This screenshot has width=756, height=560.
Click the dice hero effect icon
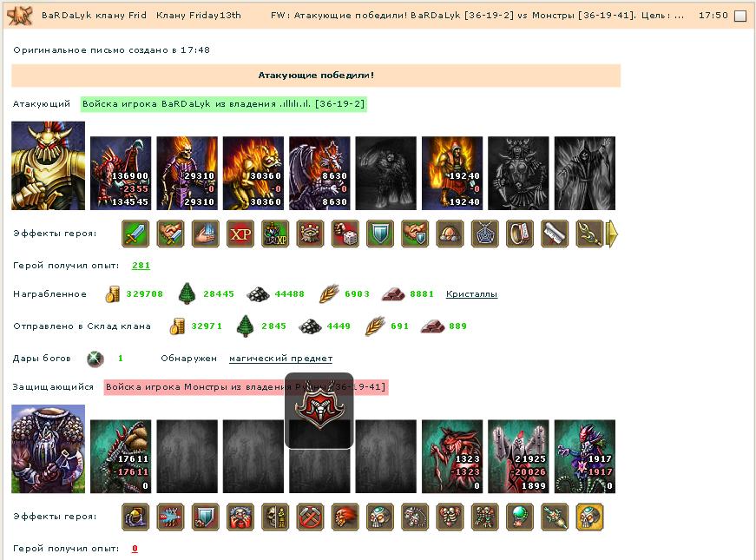[x=345, y=234]
